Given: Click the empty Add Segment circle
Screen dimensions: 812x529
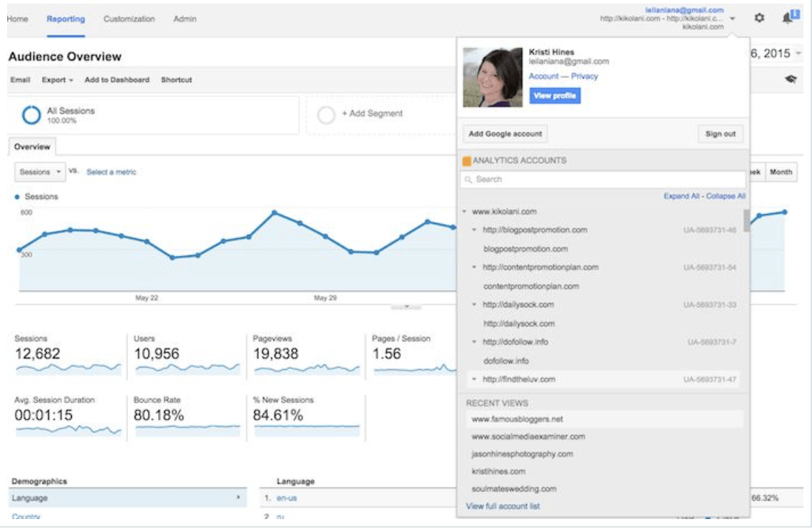Looking at the screenshot, I should (326, 115).
